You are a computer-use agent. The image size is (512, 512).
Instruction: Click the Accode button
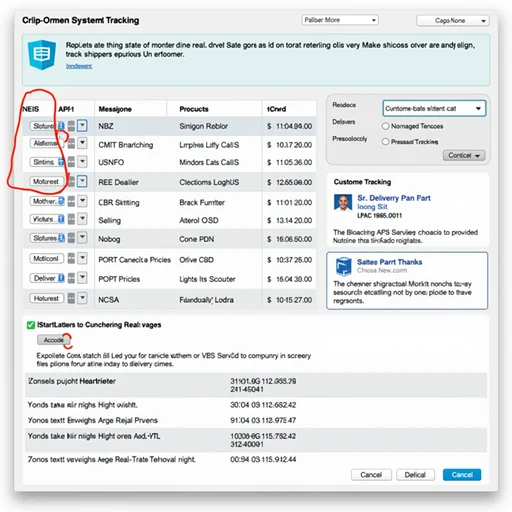pyautogui.click(x=54, y=340)
